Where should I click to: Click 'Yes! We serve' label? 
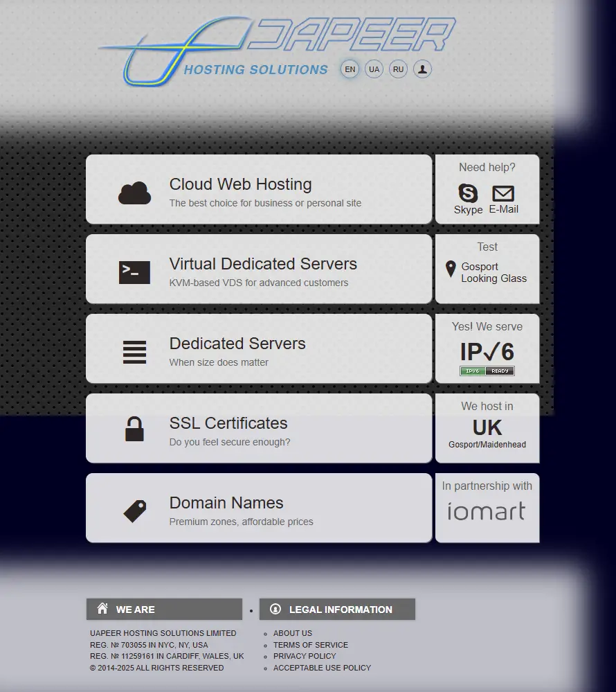[x=487, y=326]
